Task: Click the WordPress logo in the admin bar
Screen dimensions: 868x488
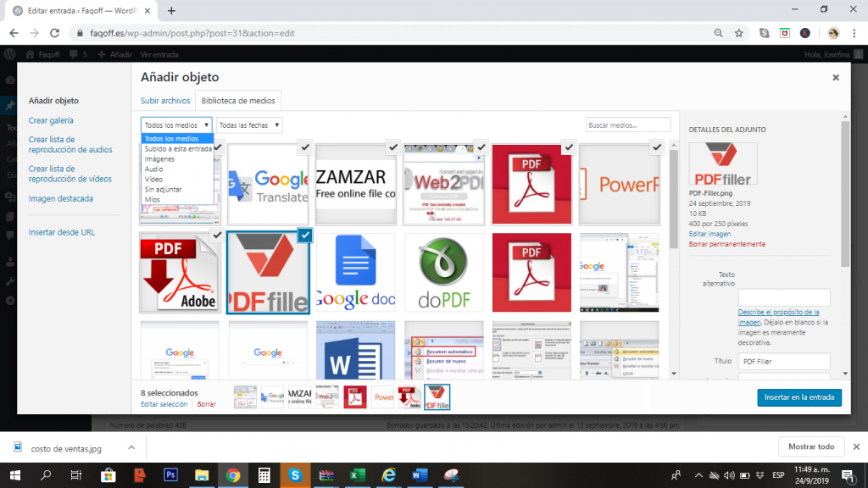Action: click(x=10, y=54)
